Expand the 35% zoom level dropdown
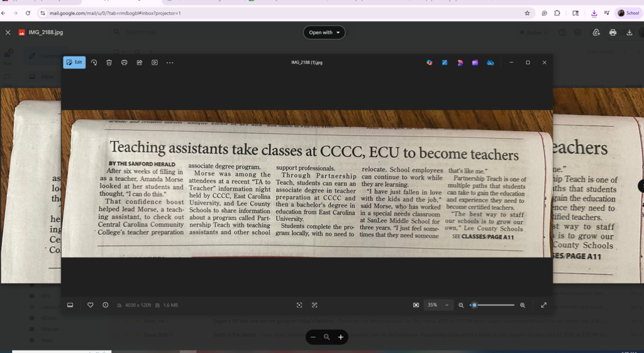The width and height of the screenshot is (644, 353). click(x=438, y=305)
